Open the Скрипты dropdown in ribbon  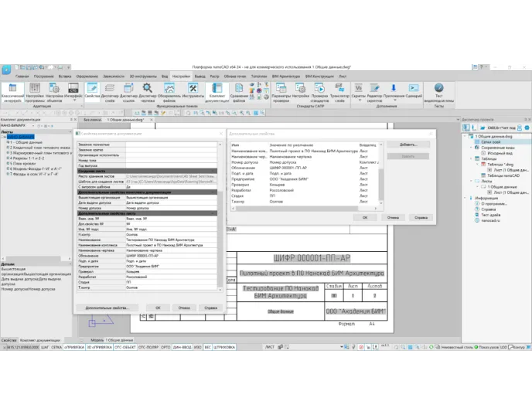point(358,93)
